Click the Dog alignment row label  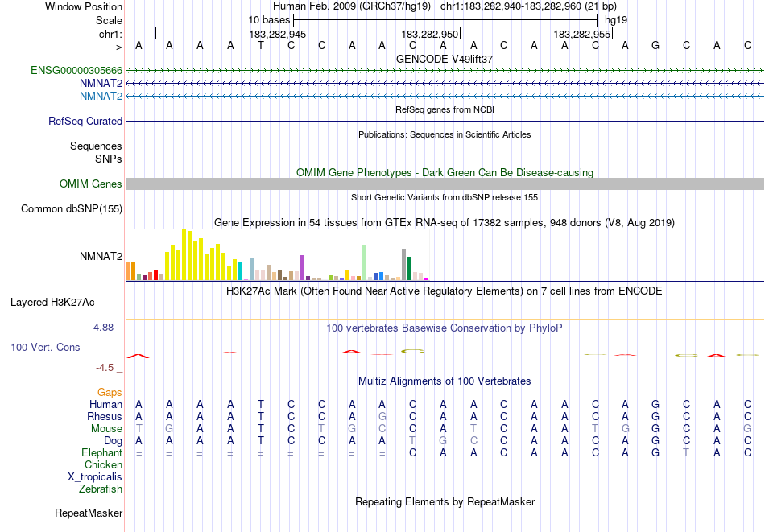[x=114, y=441]
